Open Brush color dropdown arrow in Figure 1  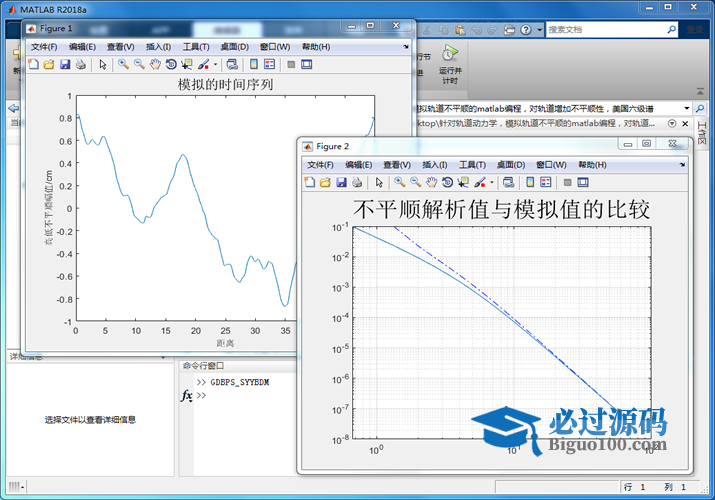click(215, 64)
